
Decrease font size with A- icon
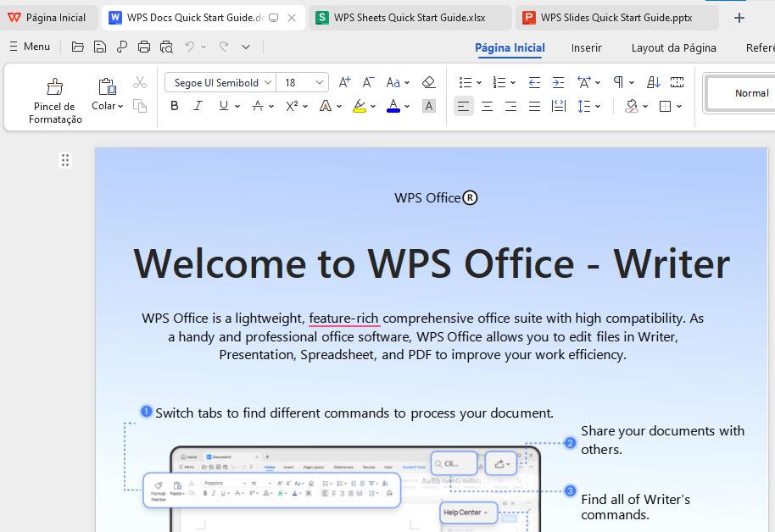368,82
